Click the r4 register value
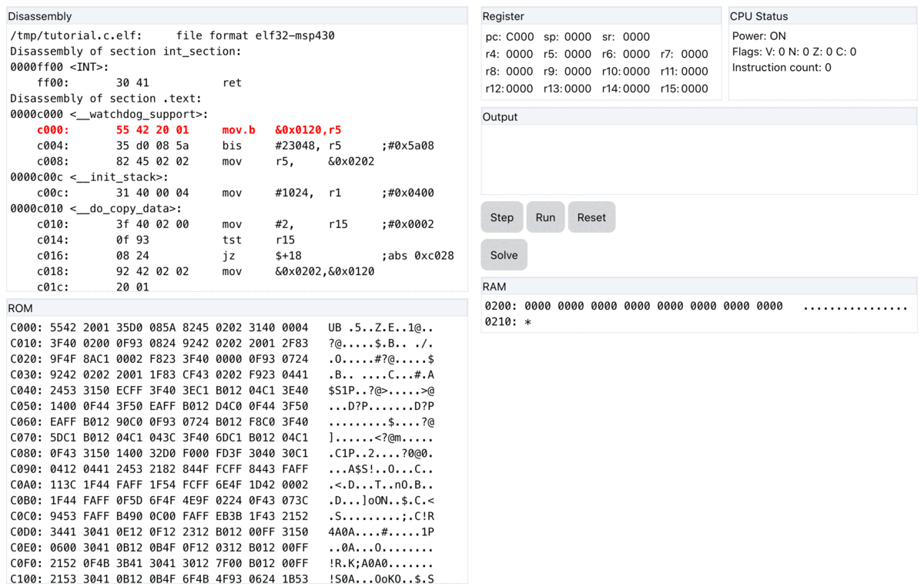 coord(519,54)
